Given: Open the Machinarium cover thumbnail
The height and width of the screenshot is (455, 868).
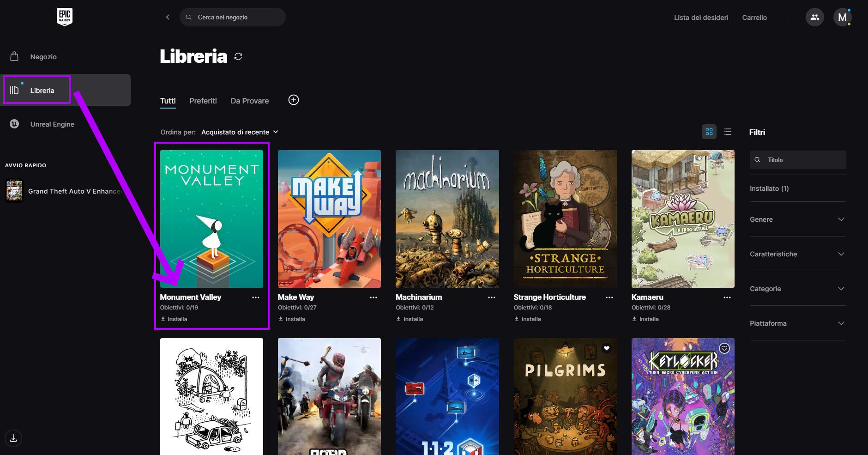Looking at the screenshot, I should 447,219.
